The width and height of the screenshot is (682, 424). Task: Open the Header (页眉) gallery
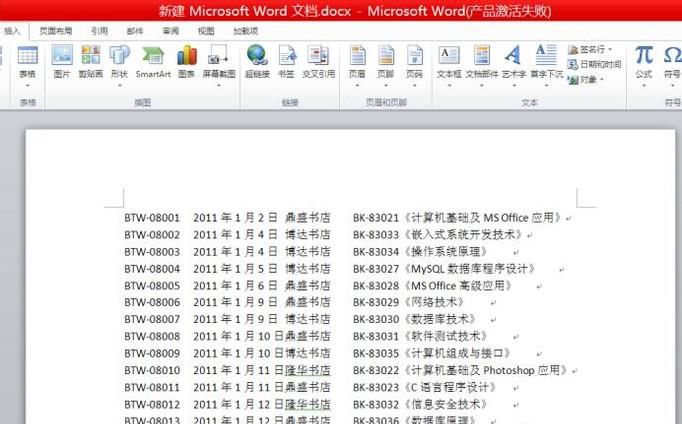point(357,65)
